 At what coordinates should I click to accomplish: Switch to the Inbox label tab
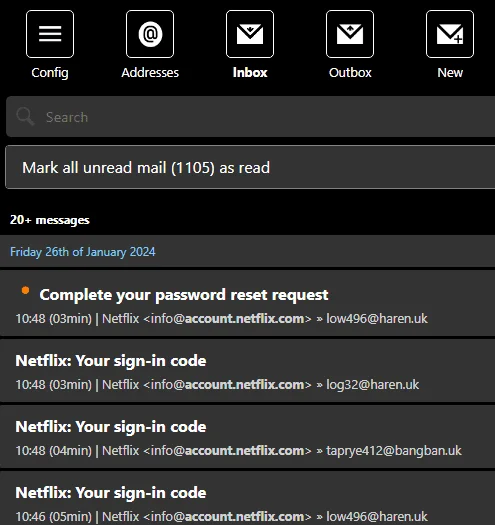point(250,72)
